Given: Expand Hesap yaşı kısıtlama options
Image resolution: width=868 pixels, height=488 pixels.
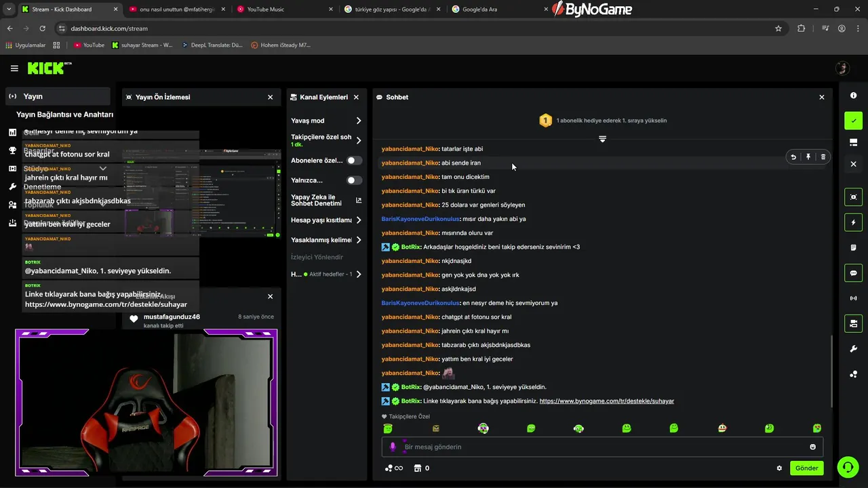Looking at the screenshot, I should pos(359,220).
